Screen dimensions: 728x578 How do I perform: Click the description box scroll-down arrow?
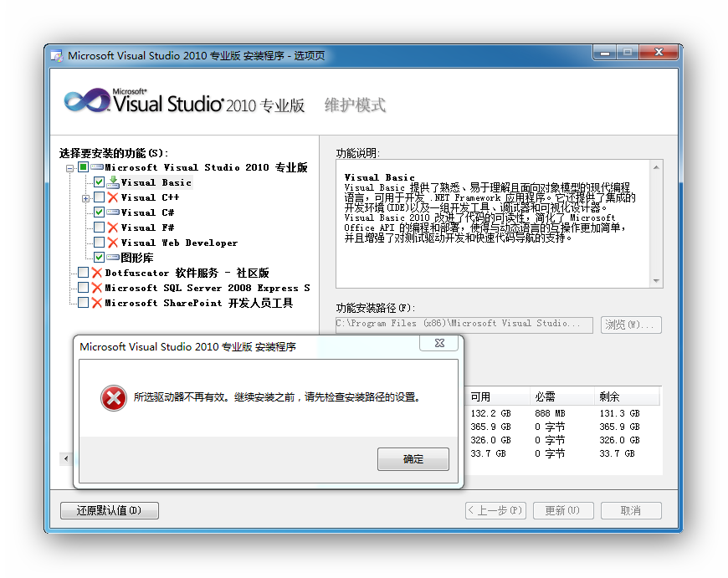(x=656, y=281)
